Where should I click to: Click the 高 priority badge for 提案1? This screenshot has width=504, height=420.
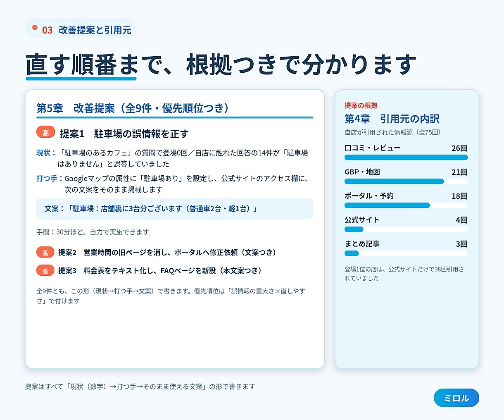click(x=45, y=132)
